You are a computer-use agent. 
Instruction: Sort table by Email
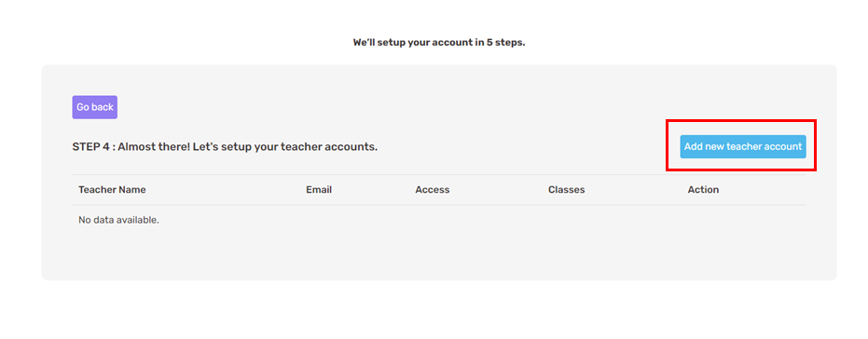[x=319, y=190]
